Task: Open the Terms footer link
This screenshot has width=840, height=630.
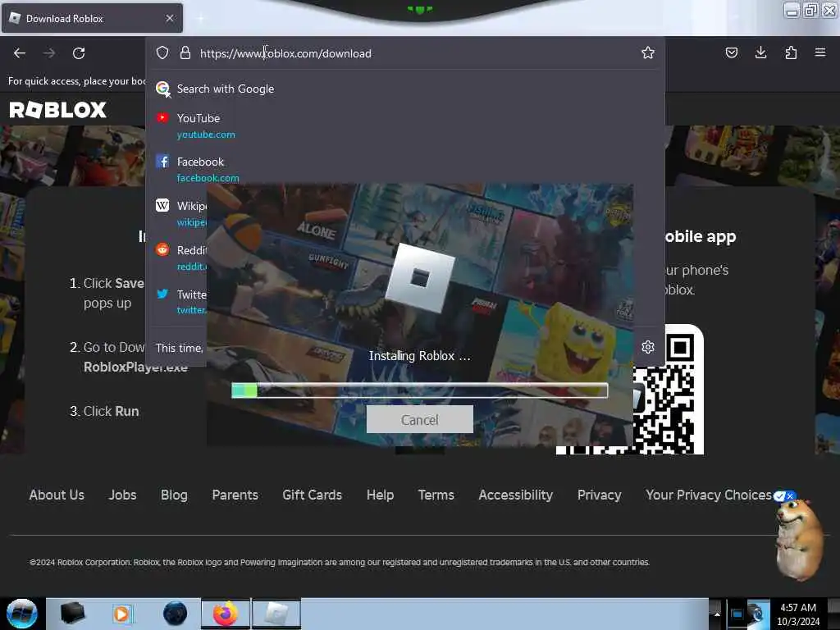Action: (x=436, y=495)
